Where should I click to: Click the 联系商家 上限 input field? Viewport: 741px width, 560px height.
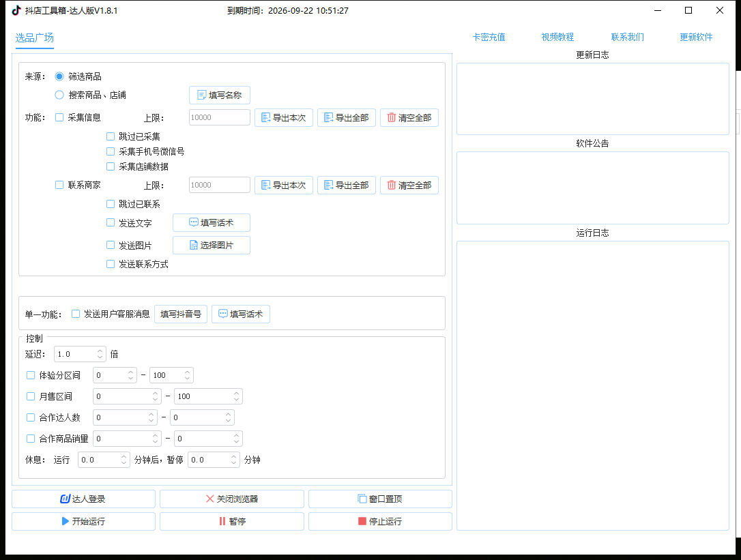[x=219, y=186]
